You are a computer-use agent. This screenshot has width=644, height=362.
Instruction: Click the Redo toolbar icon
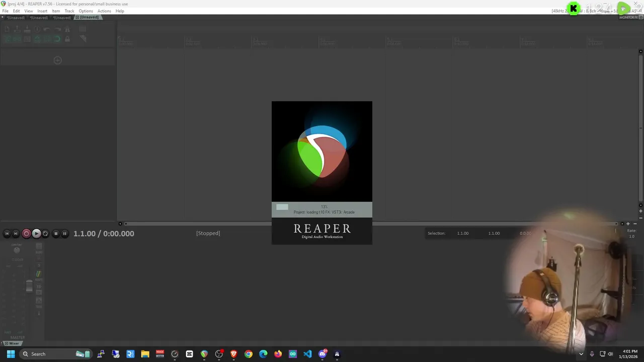point(57,29)
